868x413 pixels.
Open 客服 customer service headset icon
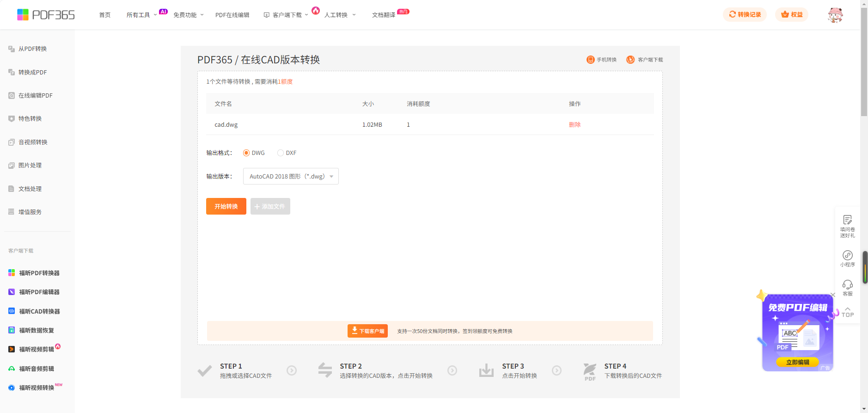[x=847, y=285]
